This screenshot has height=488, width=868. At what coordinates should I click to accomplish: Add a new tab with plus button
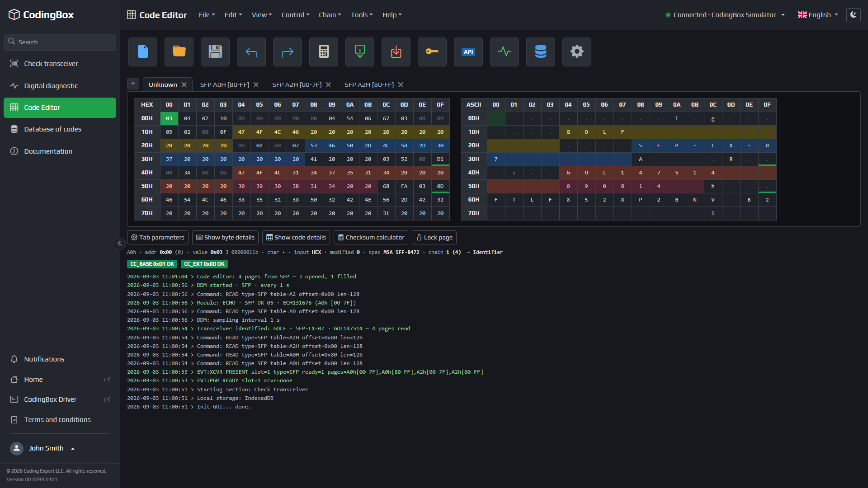(x=133, y=84)
